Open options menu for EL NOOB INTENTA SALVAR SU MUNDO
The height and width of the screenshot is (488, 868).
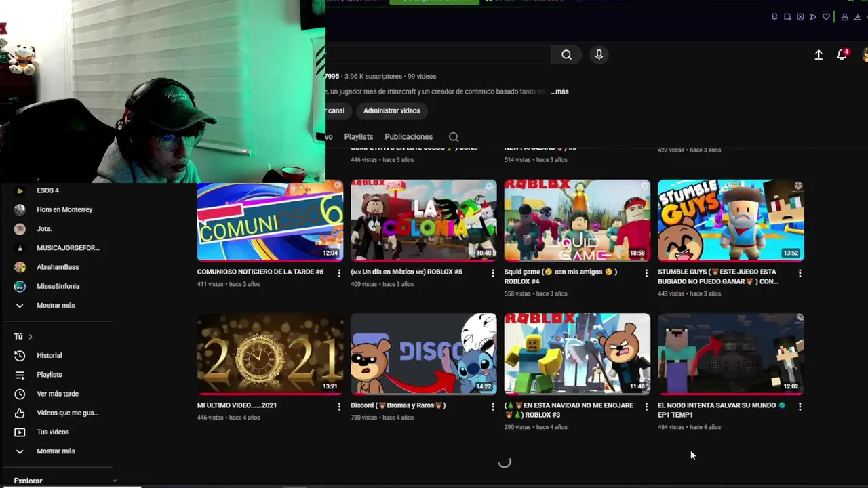pyautogui.click(x=800, y=407)
